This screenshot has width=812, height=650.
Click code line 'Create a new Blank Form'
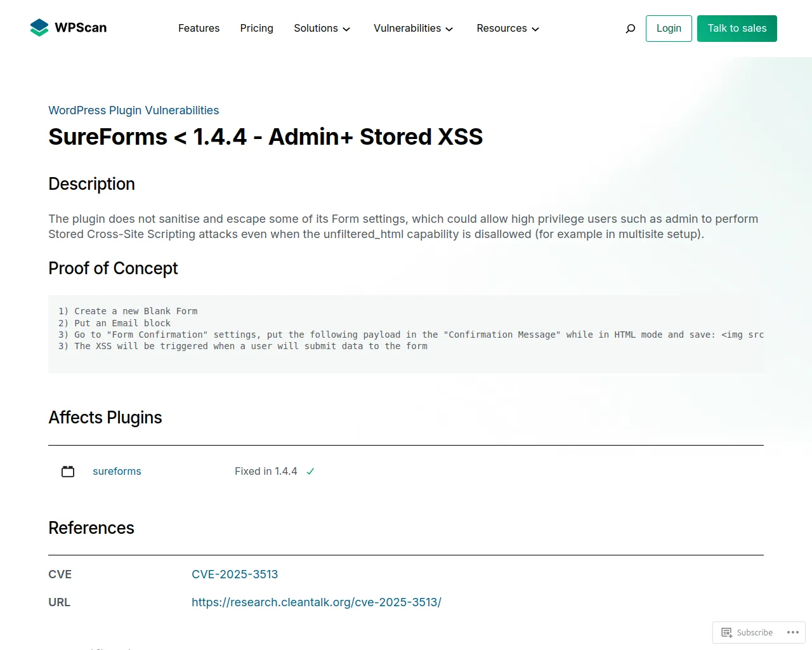pos(128,312)
